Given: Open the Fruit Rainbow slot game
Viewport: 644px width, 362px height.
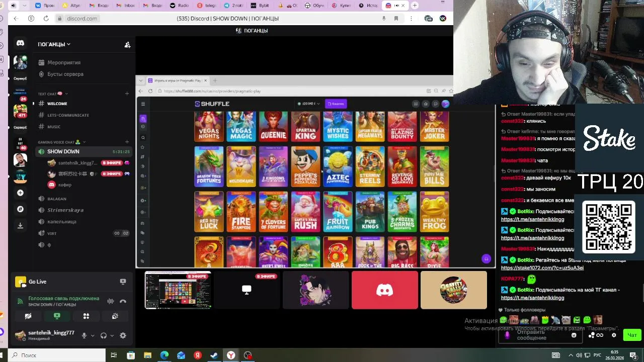Looking at the screenshot, I should (x=338, y=212).
